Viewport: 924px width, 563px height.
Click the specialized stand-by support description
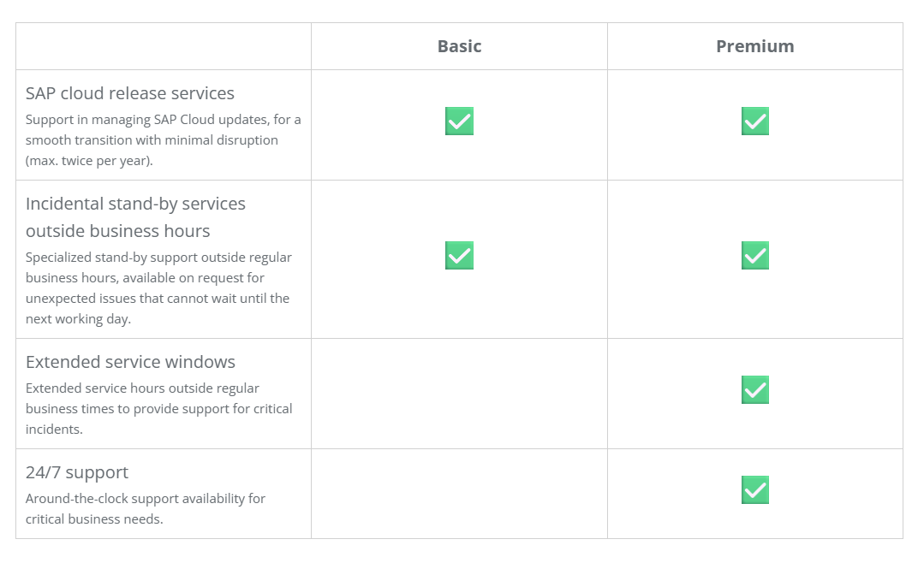[x=158, y=288]
